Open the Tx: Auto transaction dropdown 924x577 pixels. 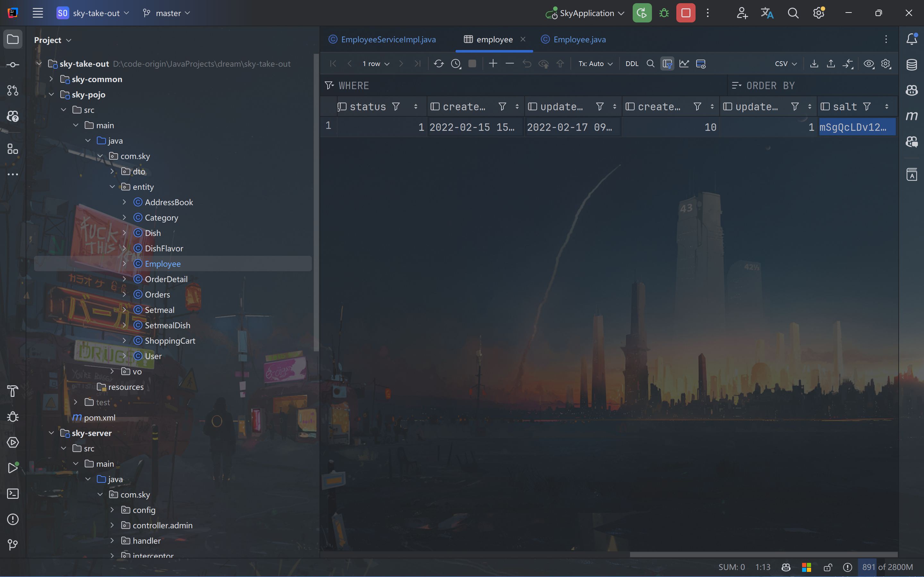tap(595, 64)
